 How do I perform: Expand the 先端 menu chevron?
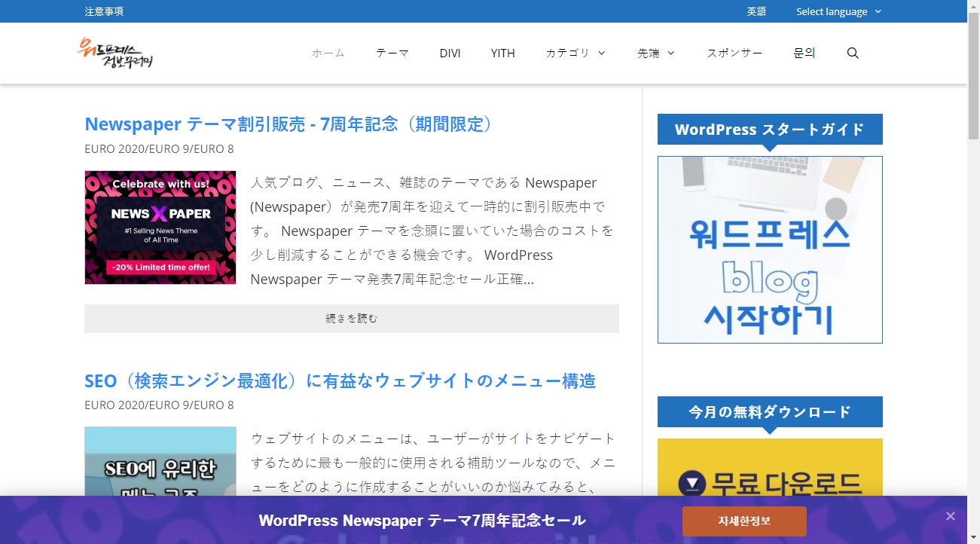click(x=671, y=53)
